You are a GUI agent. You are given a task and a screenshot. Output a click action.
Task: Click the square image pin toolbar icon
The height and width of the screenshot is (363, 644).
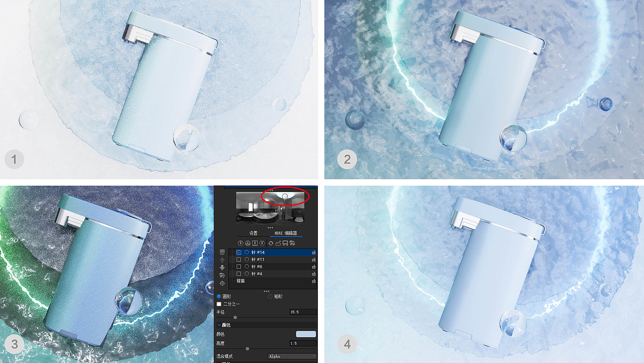coord(255,243)
